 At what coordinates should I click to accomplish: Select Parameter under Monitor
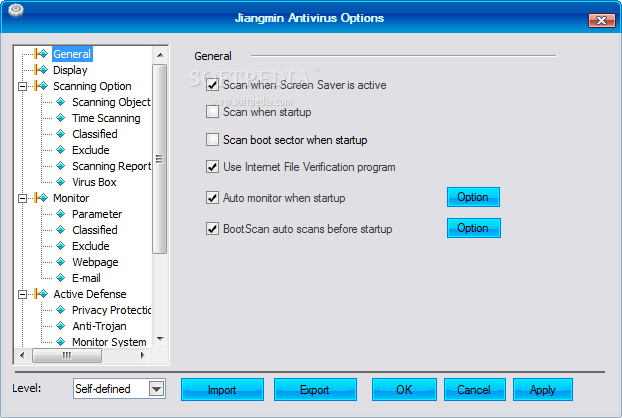click(97, 214)
